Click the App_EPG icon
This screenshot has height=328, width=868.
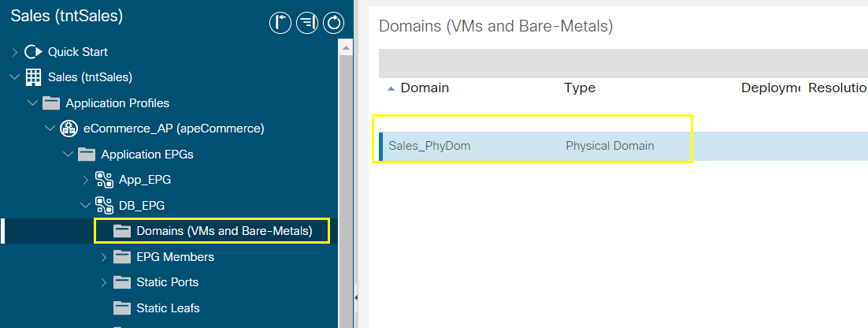click(104, 180)
